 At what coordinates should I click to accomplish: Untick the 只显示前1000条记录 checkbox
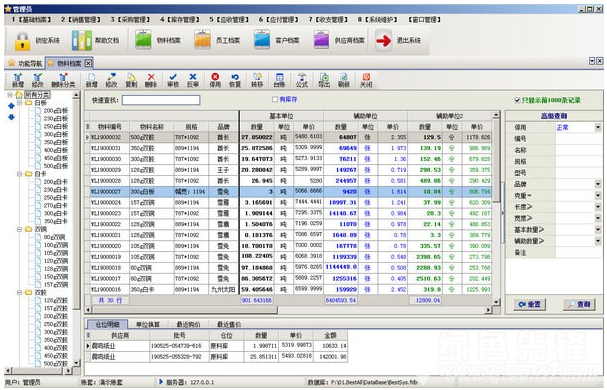click(517, 100)
